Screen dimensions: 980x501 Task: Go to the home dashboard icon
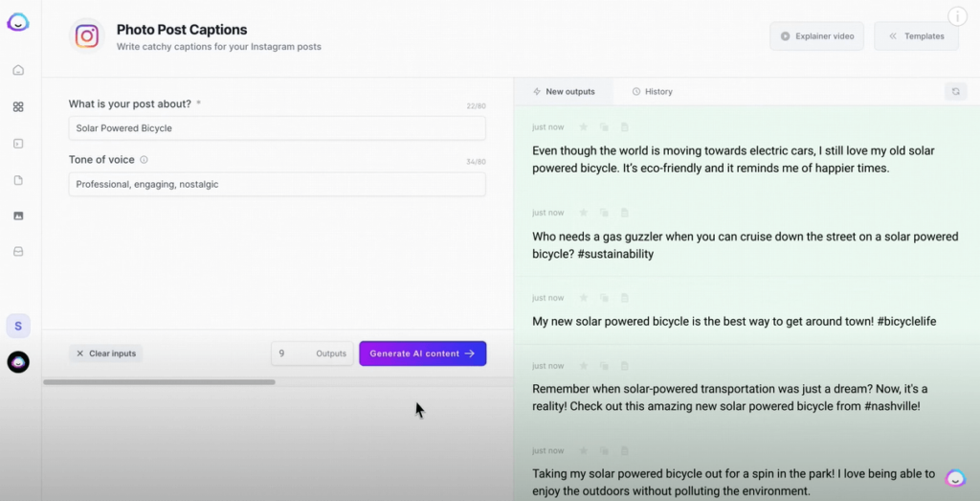(x=18, y=70)
